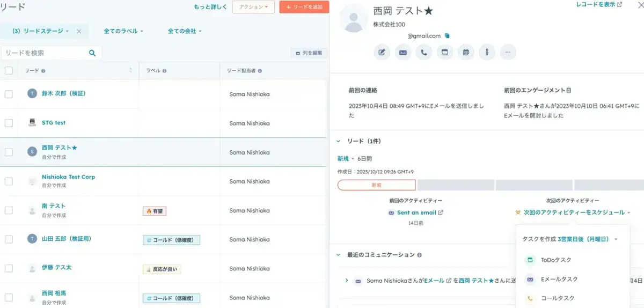Open the レコードを表示 link
Viewport: 644px width, 308px height.
click(x=599, y=4)
